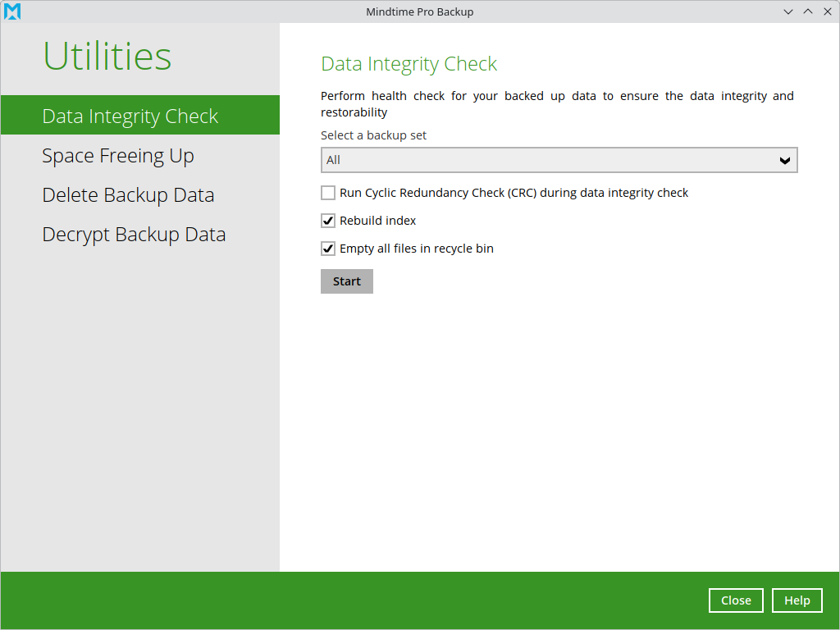This screenshot has width=840, height=630.
Task: Open the Delete Backup Data section
Action: [128, 195]
